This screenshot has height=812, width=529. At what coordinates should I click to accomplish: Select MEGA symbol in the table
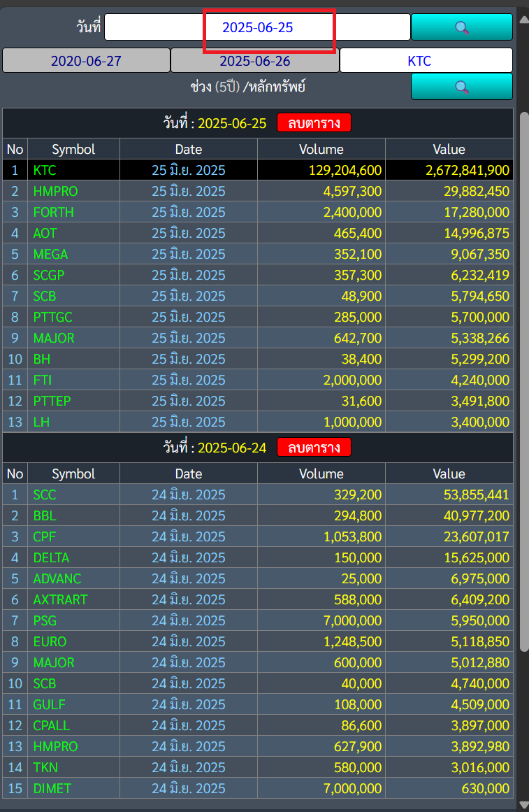click(51, 254)
